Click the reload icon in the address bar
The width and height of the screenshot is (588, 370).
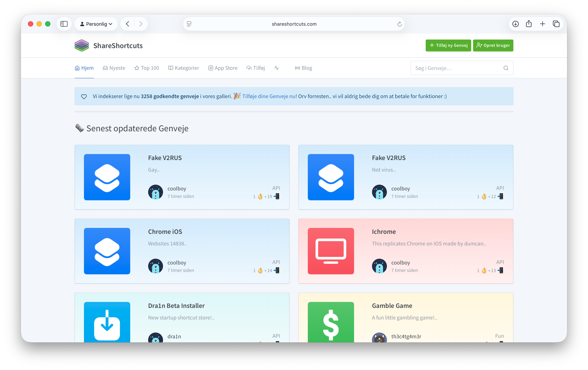pos(399,24)
